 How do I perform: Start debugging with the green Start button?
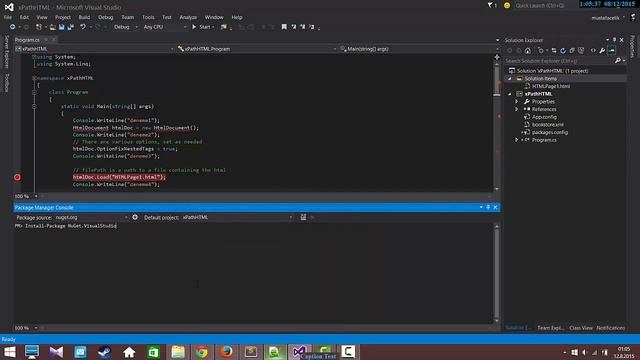(202, 27)
